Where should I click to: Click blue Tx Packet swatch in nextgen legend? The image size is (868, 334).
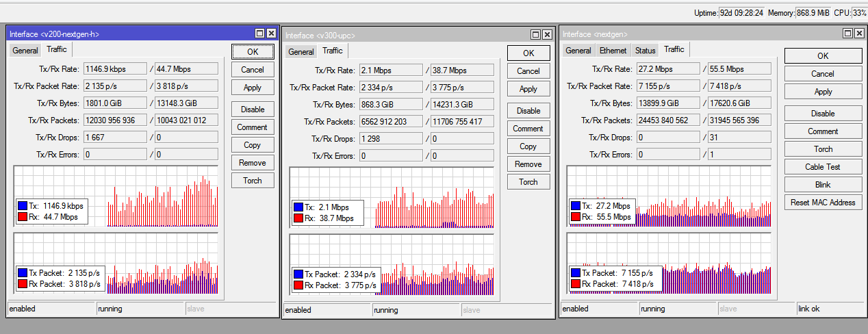pos(575,272)
